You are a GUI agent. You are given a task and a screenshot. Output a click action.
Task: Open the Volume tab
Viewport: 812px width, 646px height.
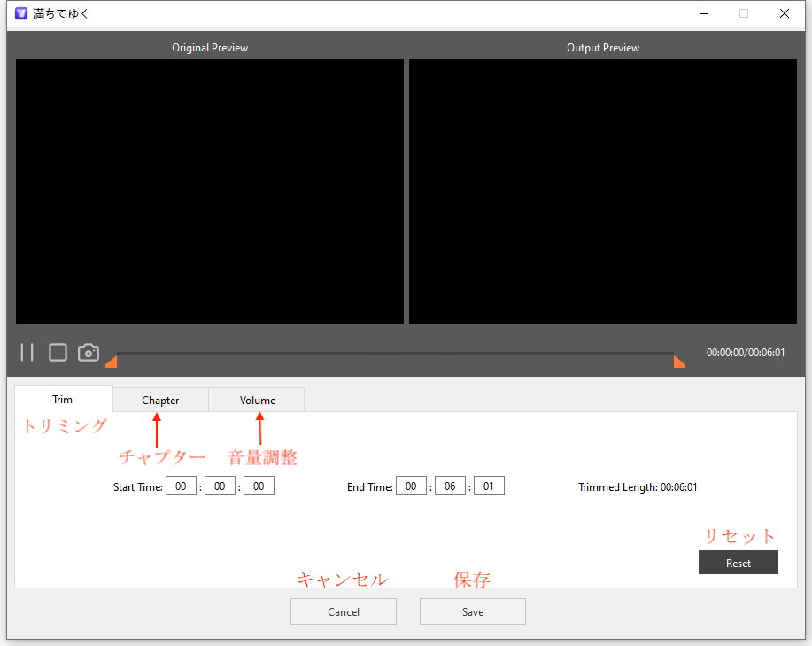coord(257,401)
